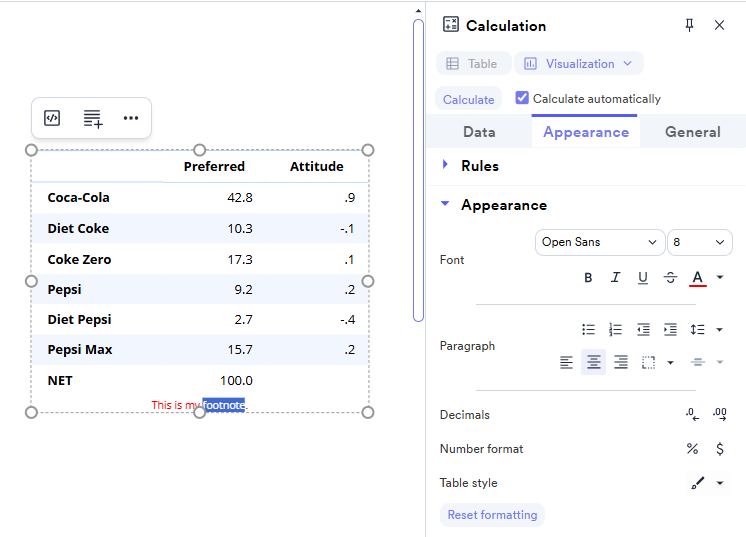Switch to the Data tab
This screenshot has width=746, height=537.
click(x=479, y=132)
